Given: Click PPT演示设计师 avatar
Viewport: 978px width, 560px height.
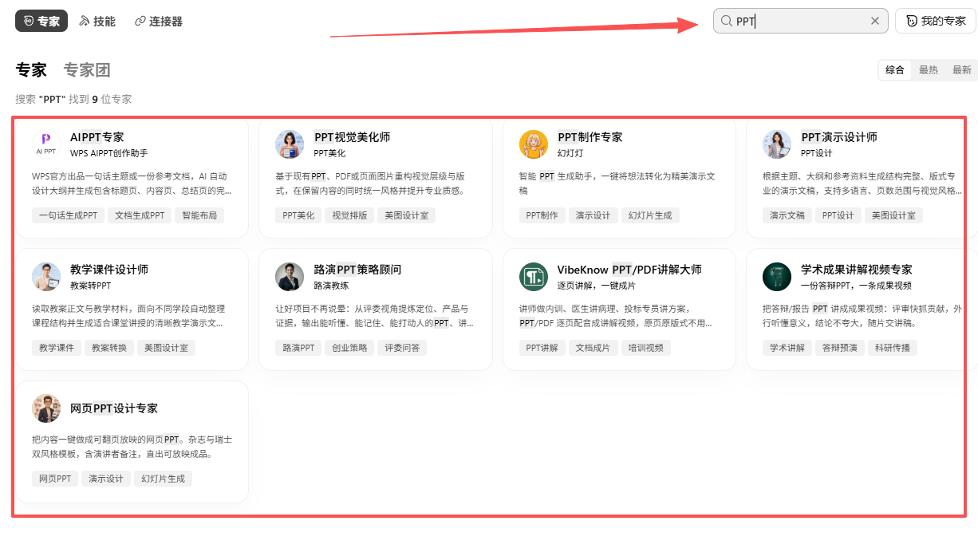Looking at the screenshot, I should [777, 144].
